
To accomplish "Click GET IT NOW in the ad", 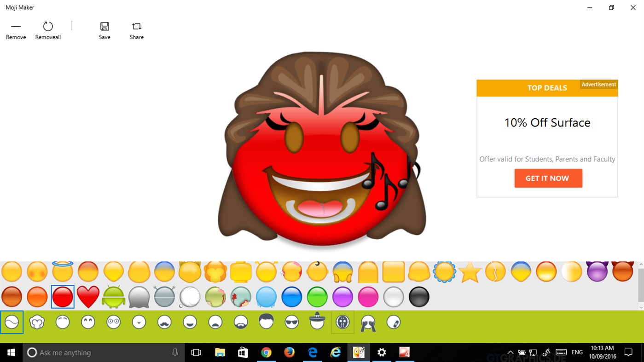I will point(548,178).
